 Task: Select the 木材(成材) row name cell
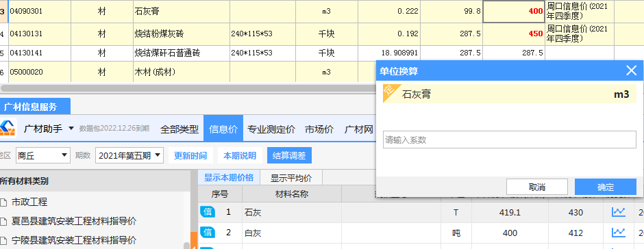(x=182, y=73)
